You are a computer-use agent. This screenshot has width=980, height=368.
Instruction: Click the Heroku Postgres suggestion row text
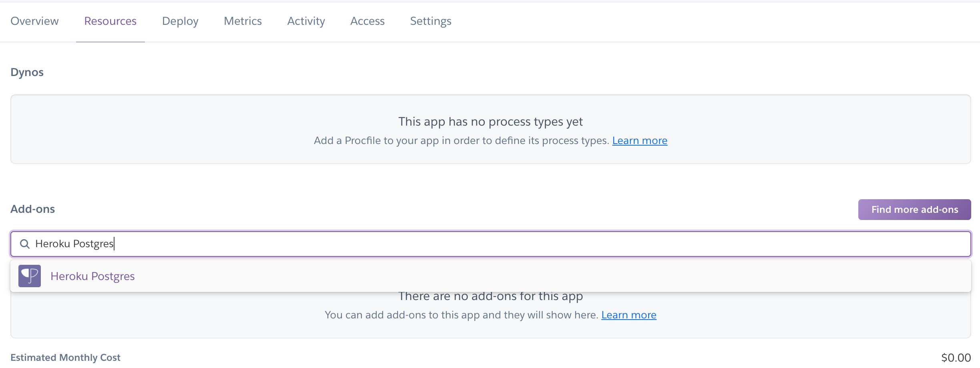tap(92, 276)
